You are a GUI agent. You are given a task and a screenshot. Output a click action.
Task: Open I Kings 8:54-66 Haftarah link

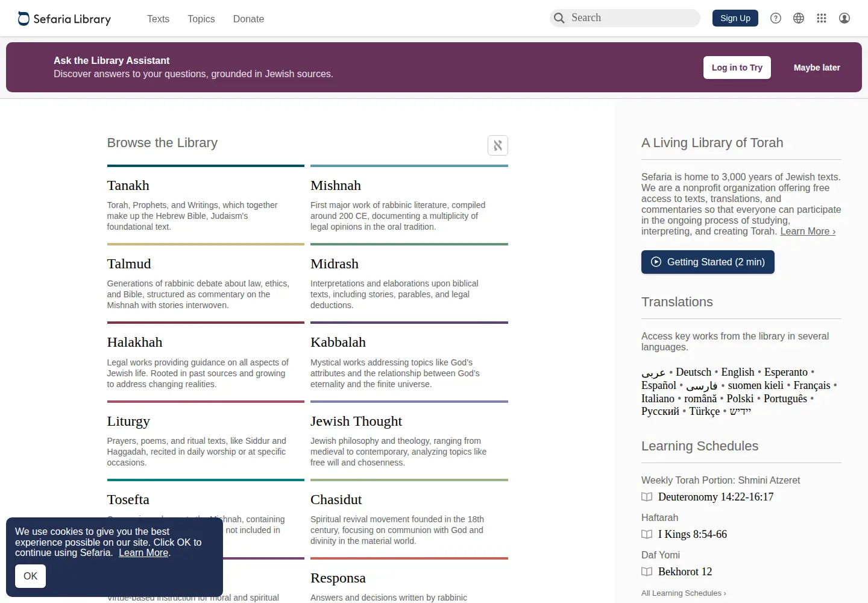point(693,534)
